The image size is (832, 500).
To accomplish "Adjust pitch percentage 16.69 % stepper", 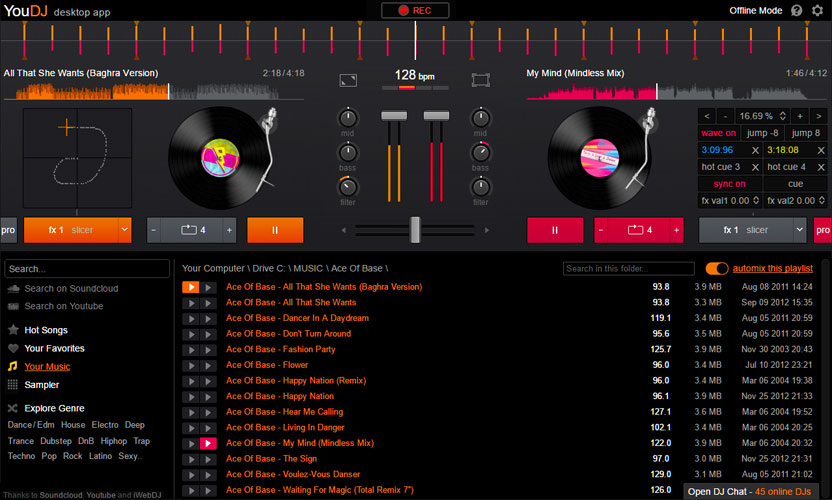I will (782, 116).
